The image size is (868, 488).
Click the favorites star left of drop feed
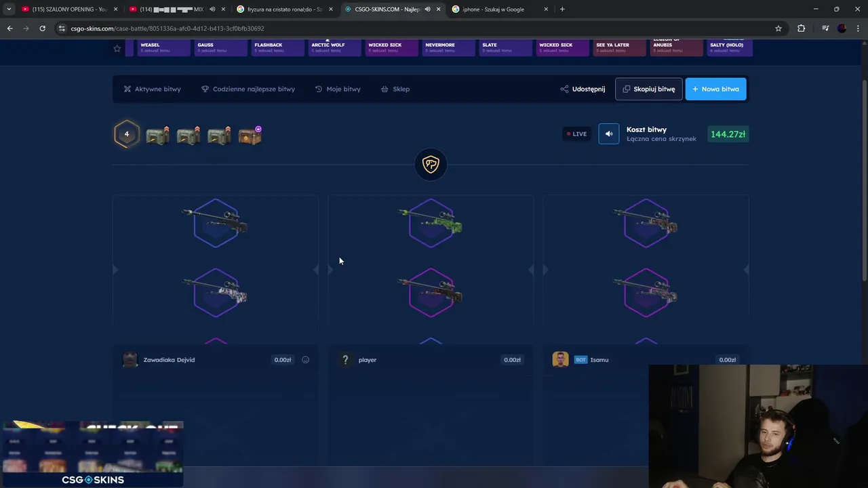[x=117, y=48]
